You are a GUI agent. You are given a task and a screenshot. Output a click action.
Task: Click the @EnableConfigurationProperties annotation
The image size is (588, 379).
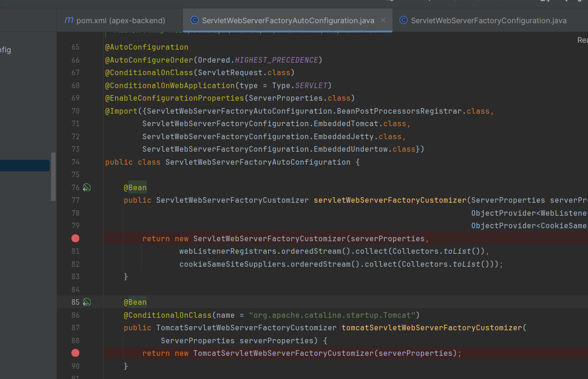174,98
